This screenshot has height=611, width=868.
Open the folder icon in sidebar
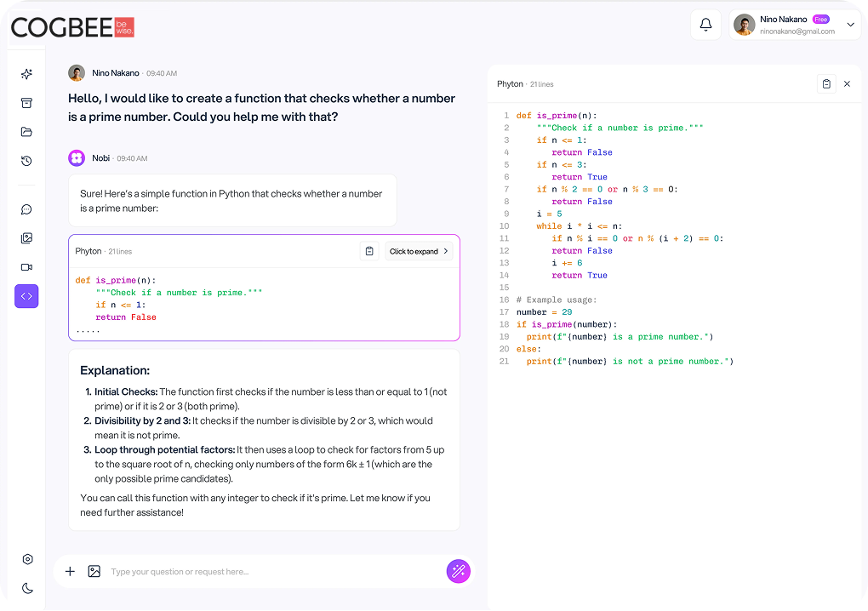pos(26,132)
